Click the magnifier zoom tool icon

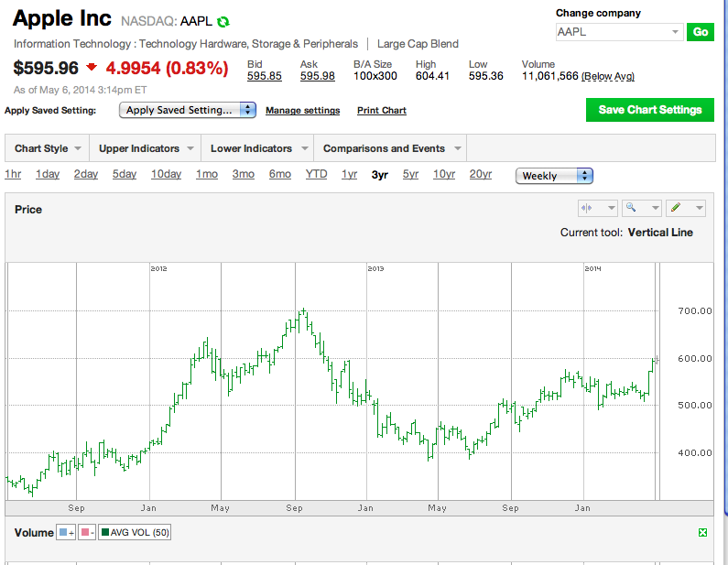click(631, 207)
